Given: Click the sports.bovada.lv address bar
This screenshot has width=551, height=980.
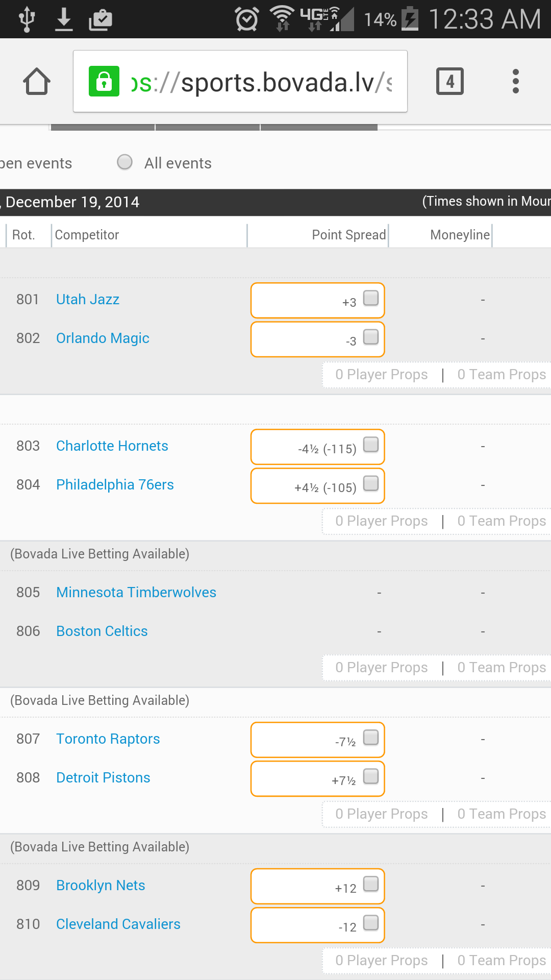Looking at the screenshot, I should (260, 82).
